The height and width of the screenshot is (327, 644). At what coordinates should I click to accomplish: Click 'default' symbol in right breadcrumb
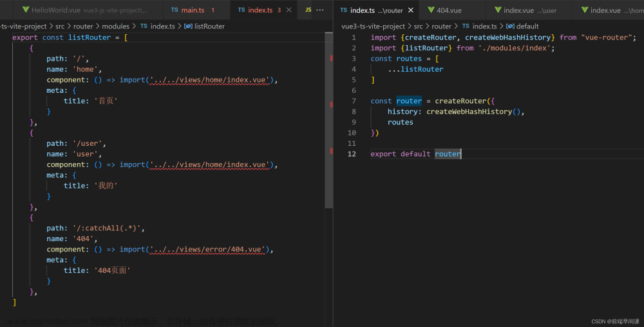tap(527, 26)
